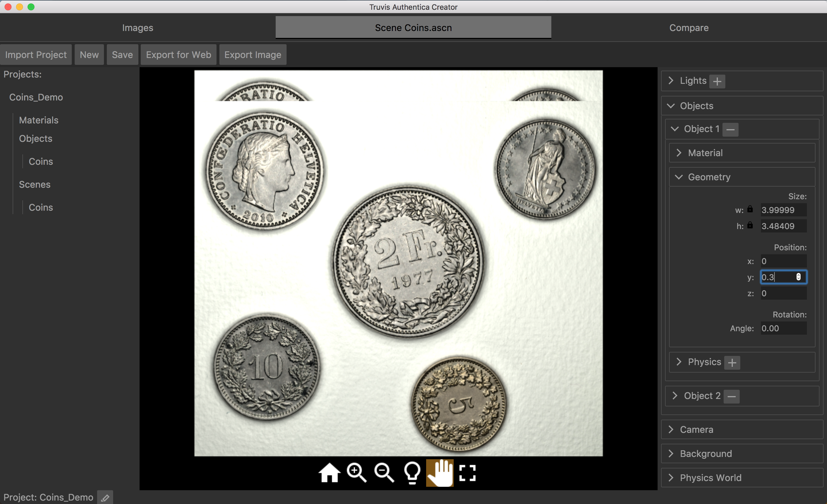
Task: Click the y position input field
Action: pos(783,277)
